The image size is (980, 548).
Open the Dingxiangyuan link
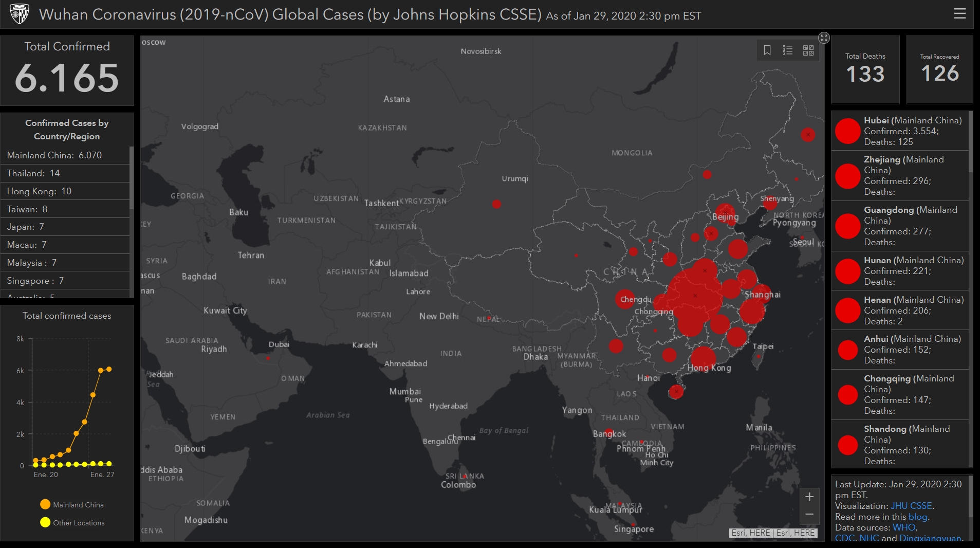[x=930, y=538]
